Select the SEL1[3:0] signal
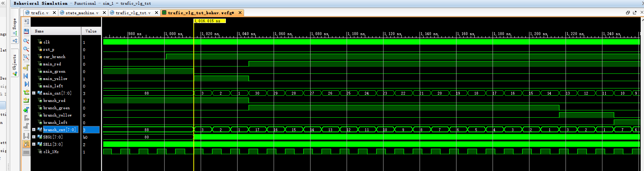The height and width of the screenshot is (171, 644). pos(53,144)
